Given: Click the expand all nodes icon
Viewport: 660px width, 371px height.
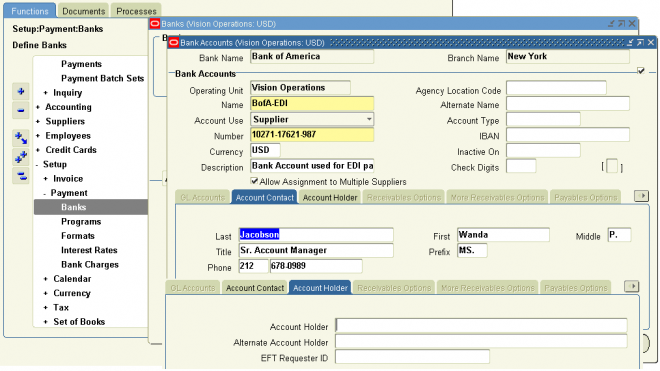Looking at the screenshot, I should 21,157.
